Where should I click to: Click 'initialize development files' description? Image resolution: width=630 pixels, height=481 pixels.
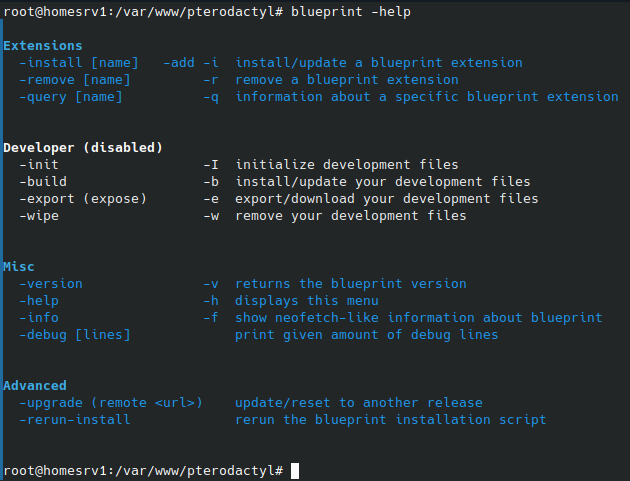[x=347, y=165]
